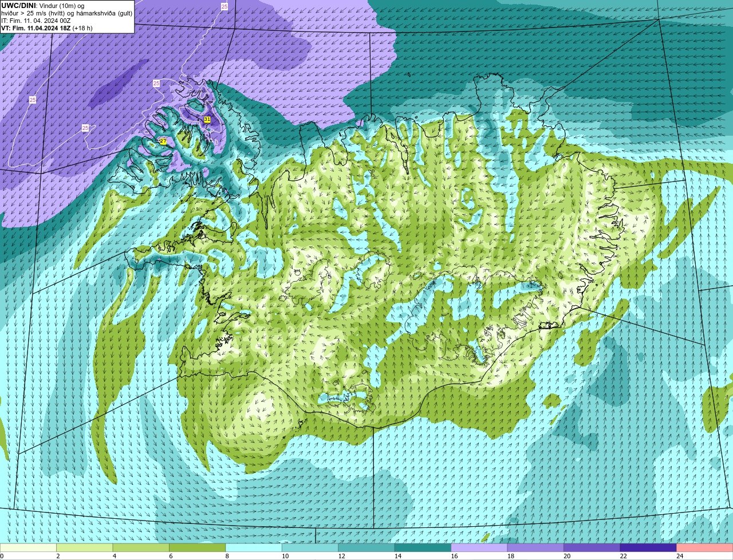Select the dark indigo 22–24 m/s legend swatch

point(648,547)
